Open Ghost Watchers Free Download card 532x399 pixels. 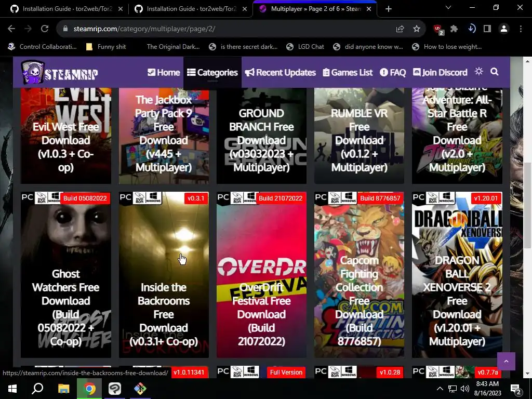pyautogui.click(x=66, y=275)
